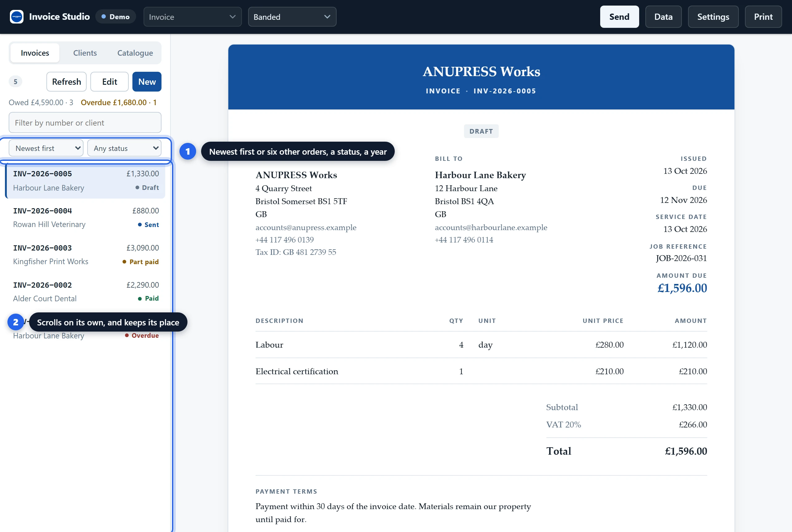Image resolution: width=792 pixels, height=532 pixels.
Task: Click the DRAFT status badge on invoice
Action: pos(481,131)
